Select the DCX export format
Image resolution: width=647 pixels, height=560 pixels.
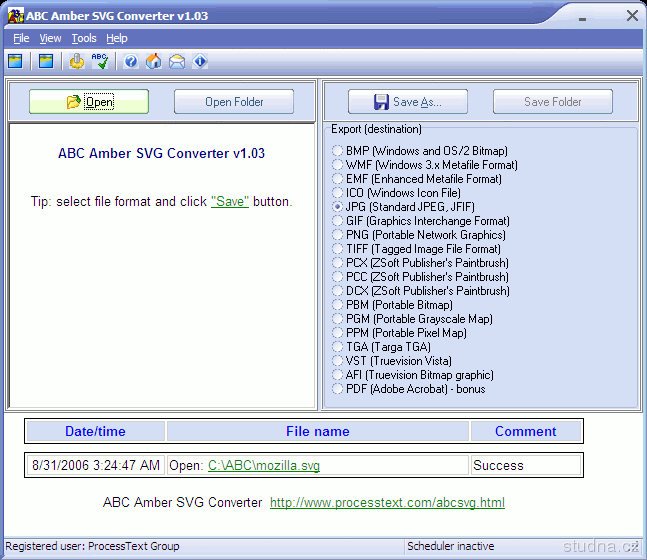click(x=421, y=291)
